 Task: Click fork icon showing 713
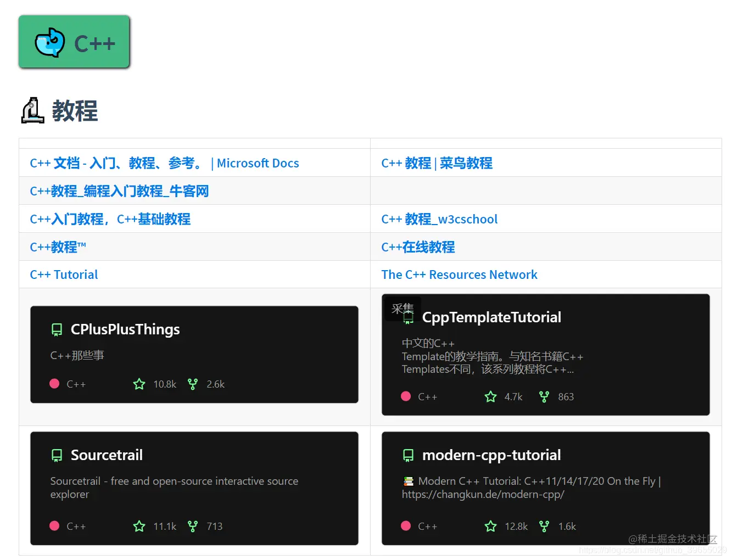coord(192,526)
